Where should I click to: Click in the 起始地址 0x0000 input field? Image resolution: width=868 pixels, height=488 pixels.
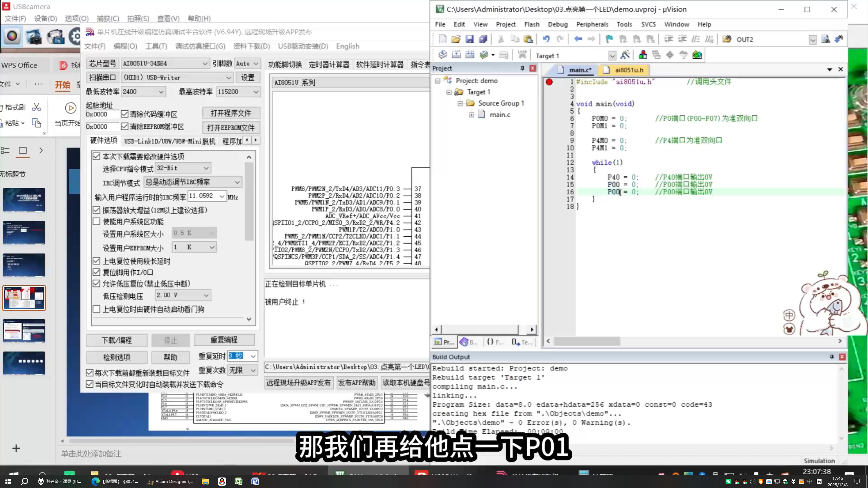point(101,114)
